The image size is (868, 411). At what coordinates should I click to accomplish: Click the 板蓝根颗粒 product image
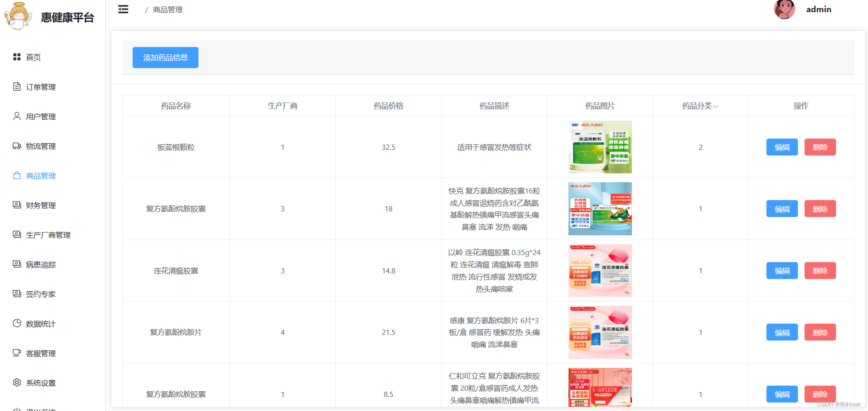pyautogui.click(x=600, y=147)
